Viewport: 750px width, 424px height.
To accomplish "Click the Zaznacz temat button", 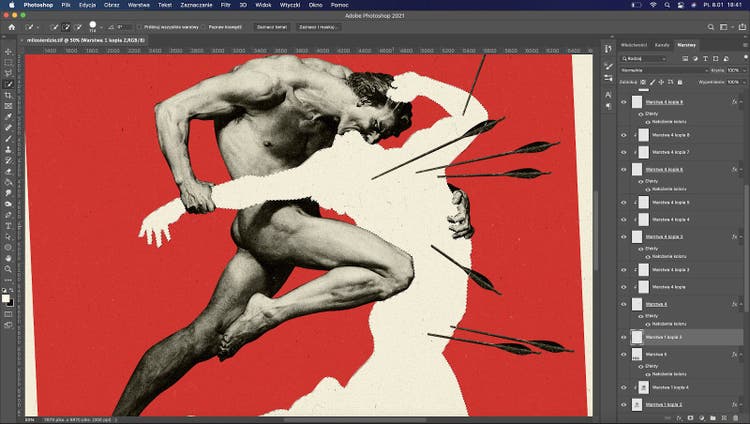I will tap(271, 27).
